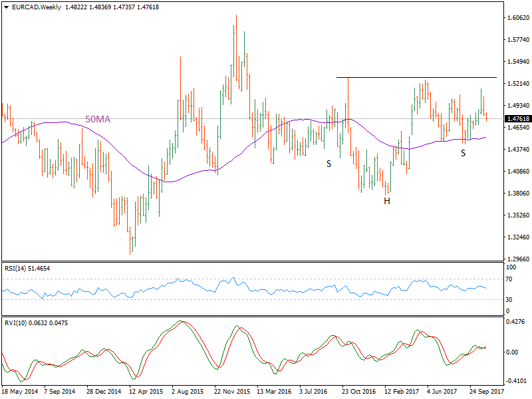Screen dimensions: 532x399
Task: Click the RSI 70 level label
Action: [510, 279]
